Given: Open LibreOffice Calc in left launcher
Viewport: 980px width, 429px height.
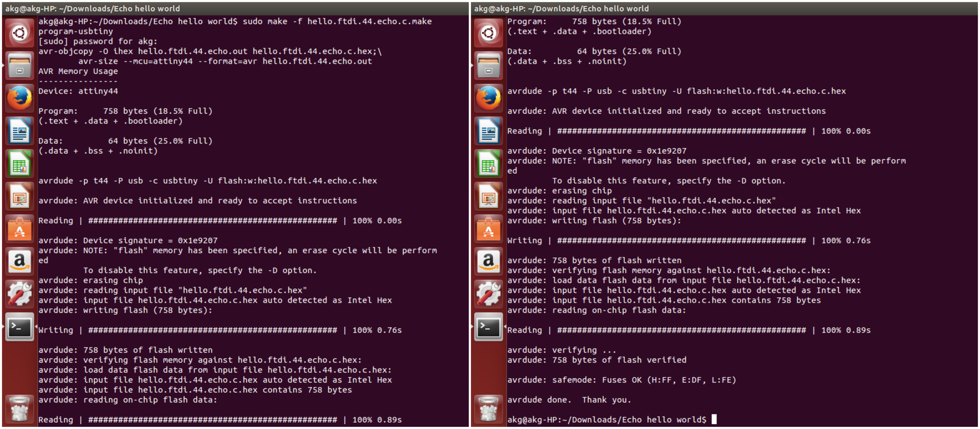Looking at the screenshot, I should pyautogui.click(x=20, y=164).
